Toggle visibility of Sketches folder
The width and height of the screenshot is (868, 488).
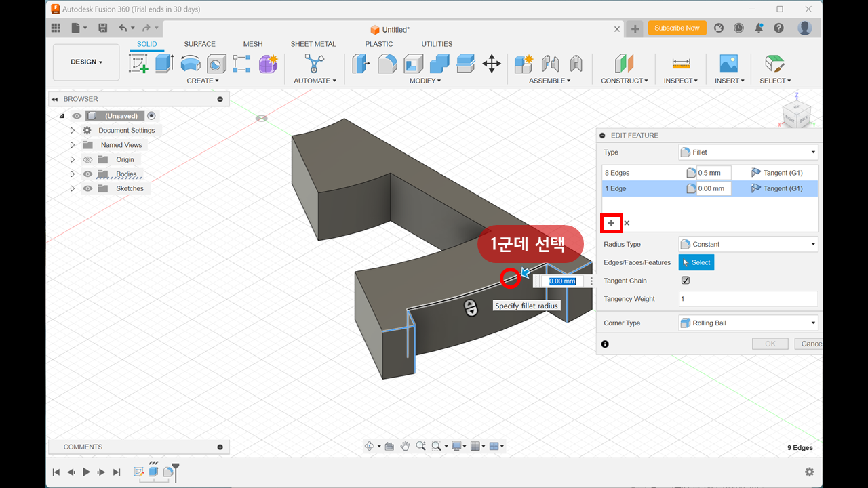(x=87, y=188)
